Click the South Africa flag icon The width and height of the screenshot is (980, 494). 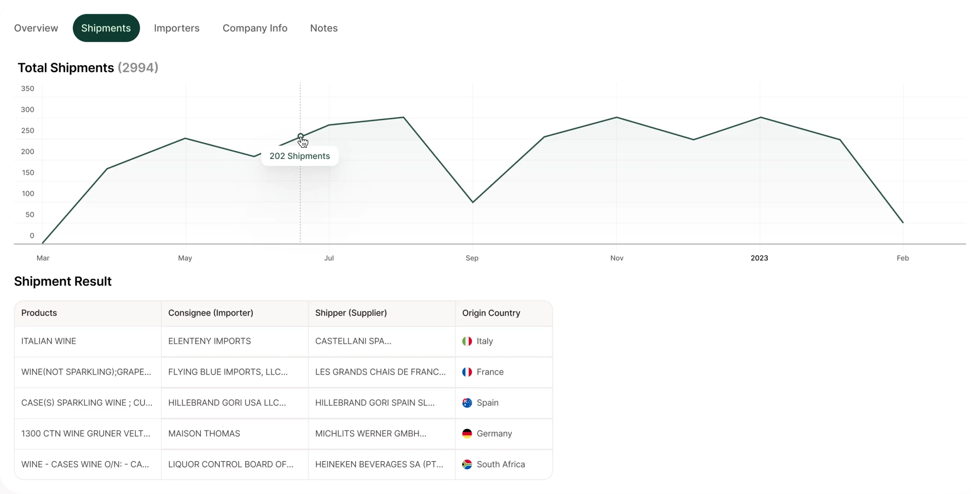[467, 465]
